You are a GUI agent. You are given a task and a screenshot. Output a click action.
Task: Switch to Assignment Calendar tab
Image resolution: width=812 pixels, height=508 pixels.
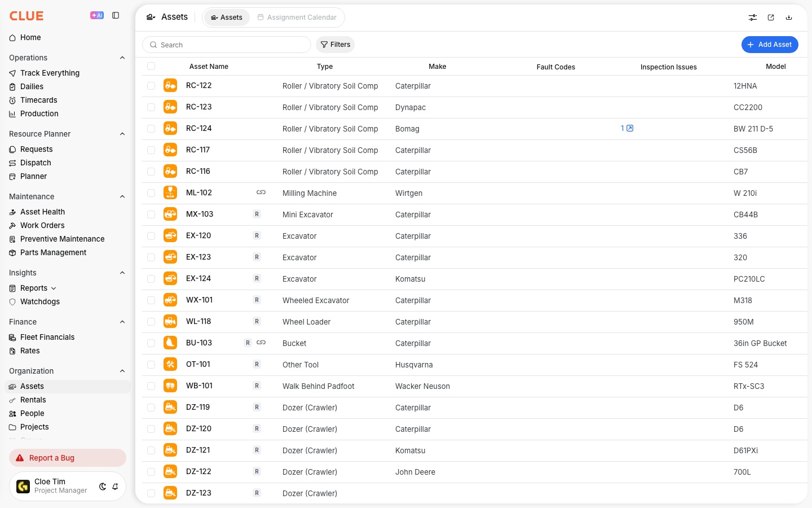coord(297,17)
